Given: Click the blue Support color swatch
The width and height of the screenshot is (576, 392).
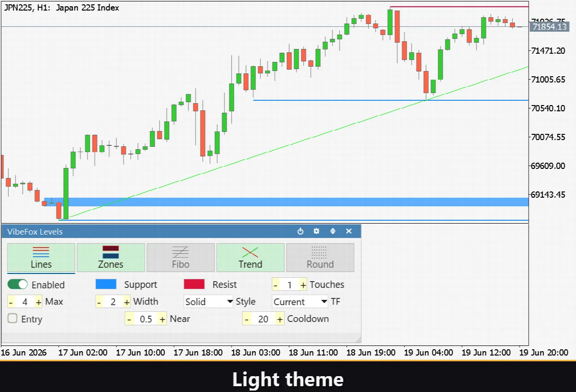Looking at the screenshot, I should (106, 285).
